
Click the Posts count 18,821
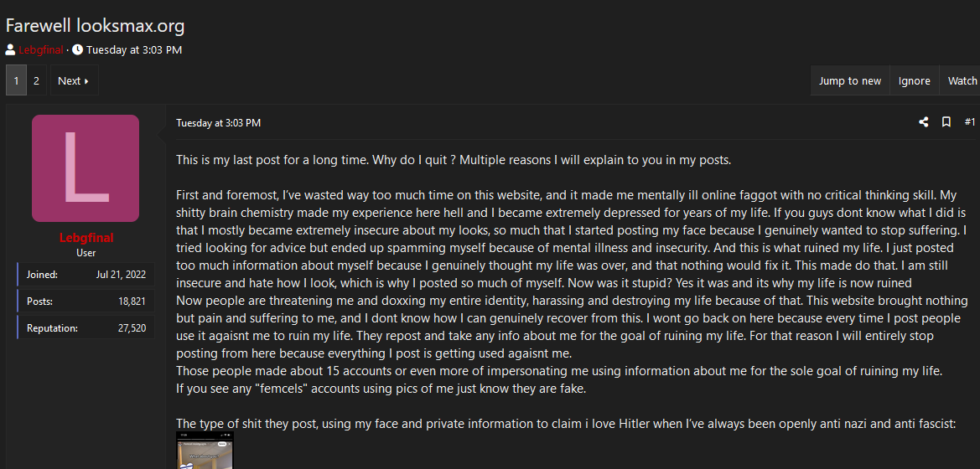tap(132, 301)
